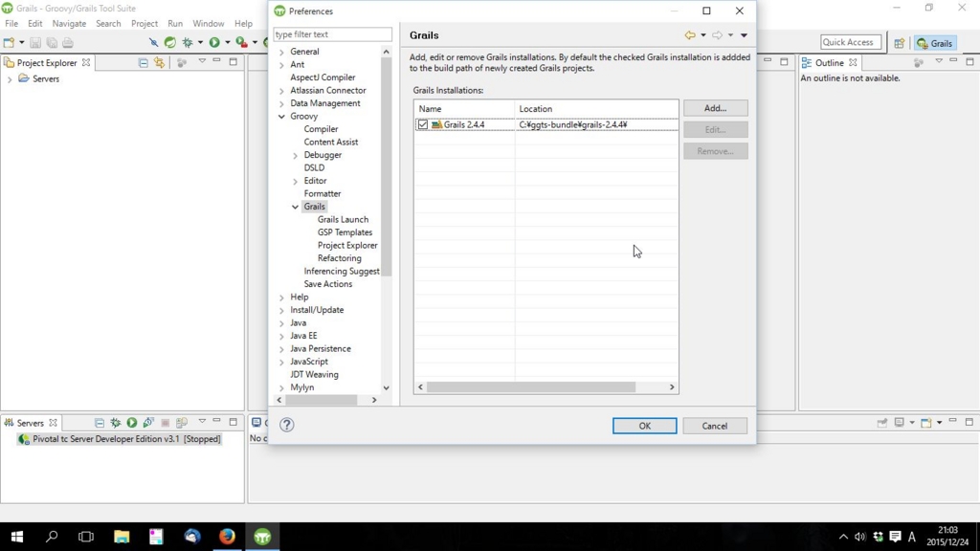Image resolution: width=980 pixels, height=551 pixels.
Task: Click the green Run icon in main toolbar
Action: pos(214,42)
